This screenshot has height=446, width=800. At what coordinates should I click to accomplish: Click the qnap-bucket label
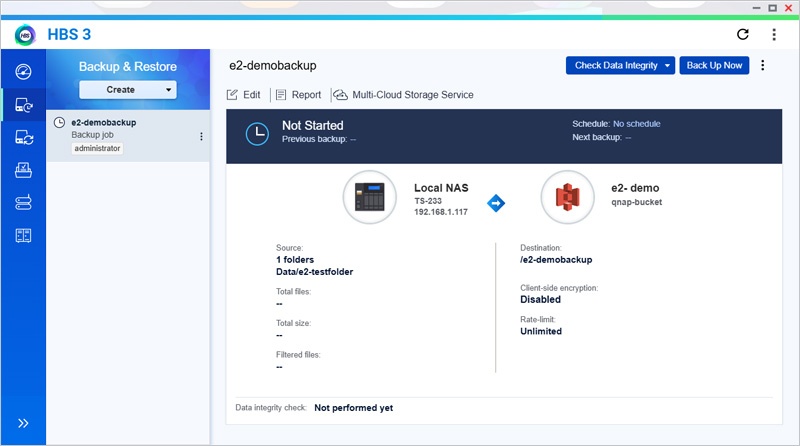[637, 202]
